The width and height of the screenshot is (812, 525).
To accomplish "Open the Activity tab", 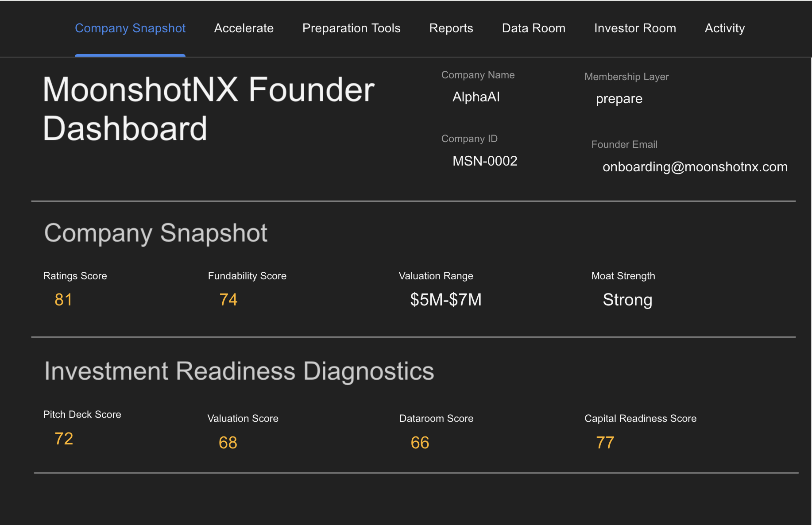I will coord(725,28).
